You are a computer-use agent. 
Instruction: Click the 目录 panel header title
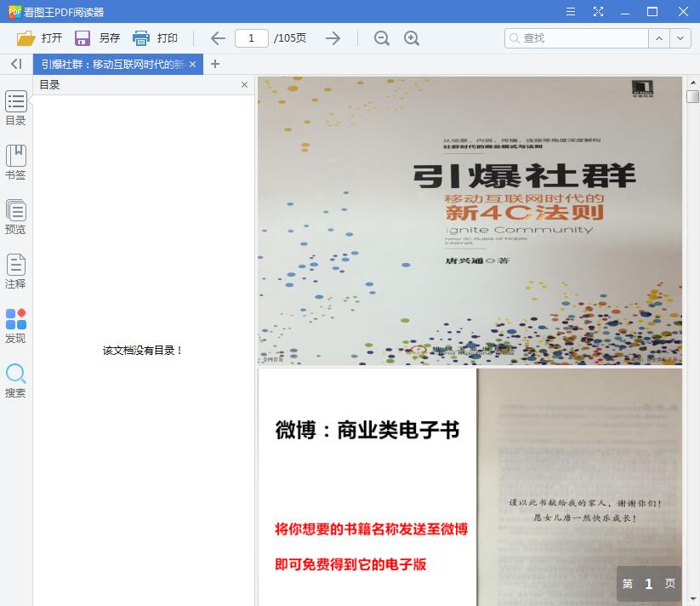[49, 85]
